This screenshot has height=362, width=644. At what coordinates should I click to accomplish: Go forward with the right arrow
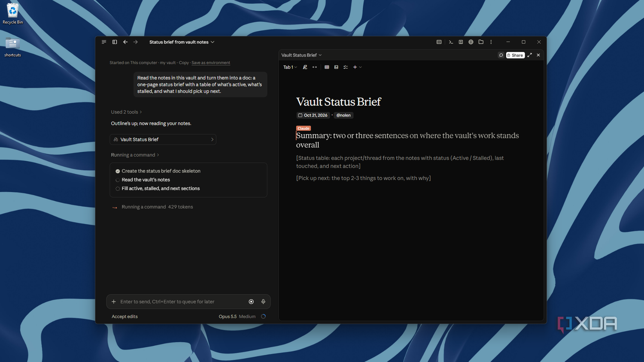[136, 42]
